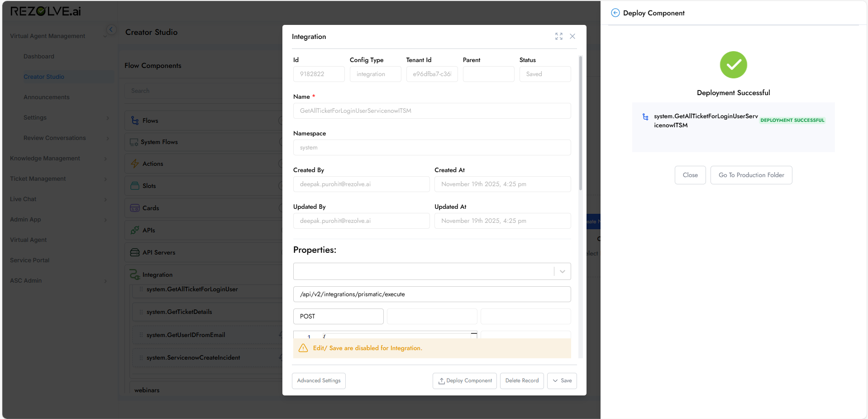Click the APIs plug icon

(135, 230)
